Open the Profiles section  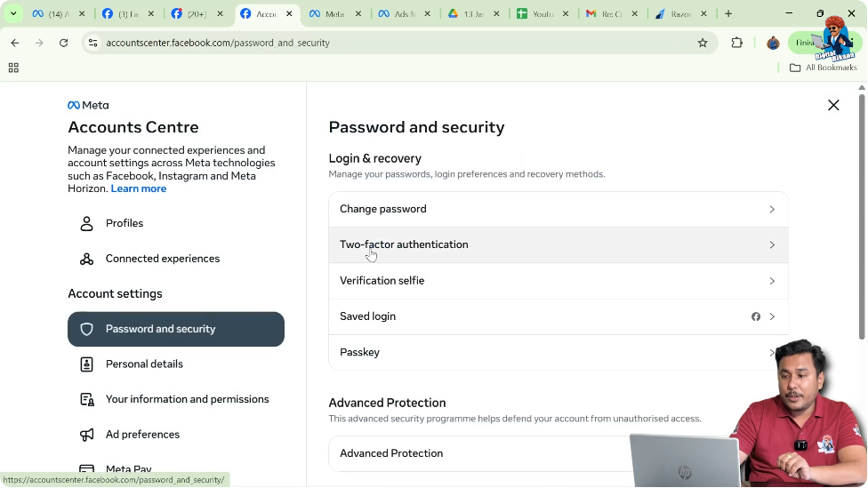[176, 223]
